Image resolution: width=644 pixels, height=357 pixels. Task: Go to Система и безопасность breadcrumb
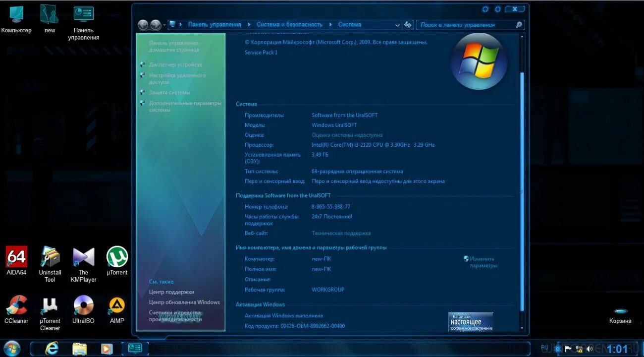(289, 24)
